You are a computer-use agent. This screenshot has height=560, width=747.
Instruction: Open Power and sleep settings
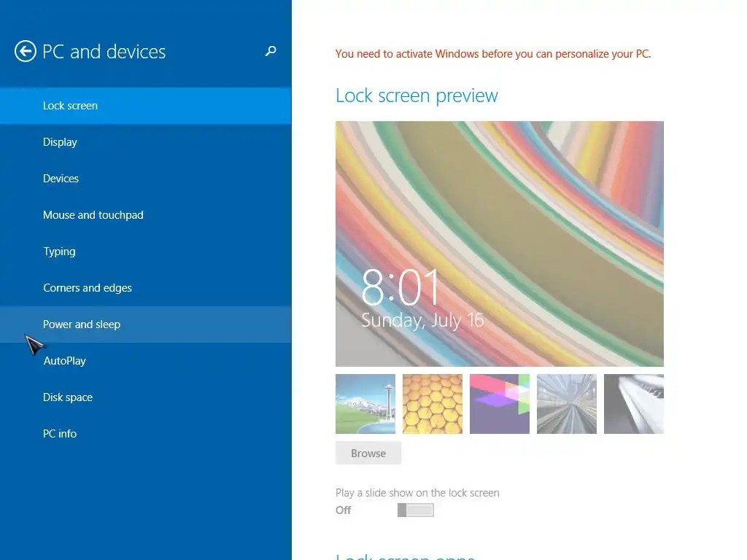click(146, 324)
